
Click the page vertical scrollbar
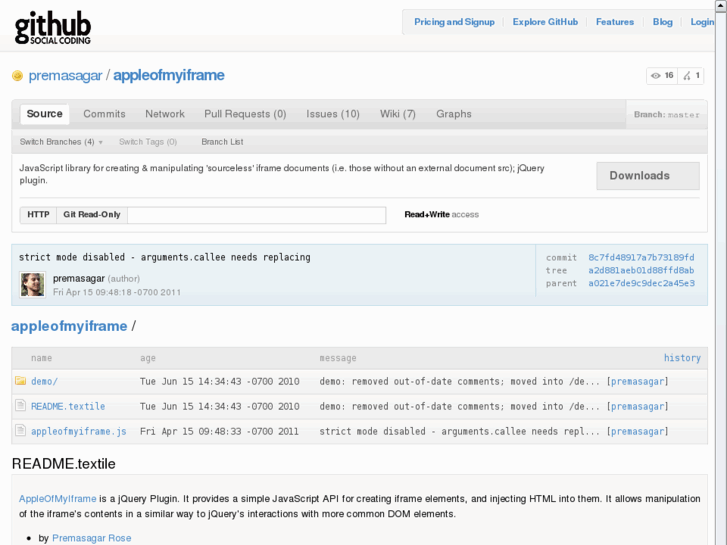coord(721,273)
